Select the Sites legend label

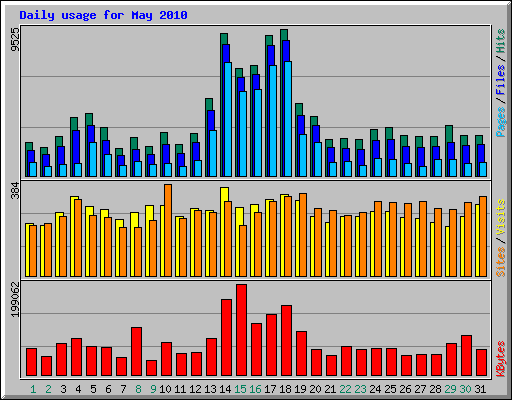500,262
